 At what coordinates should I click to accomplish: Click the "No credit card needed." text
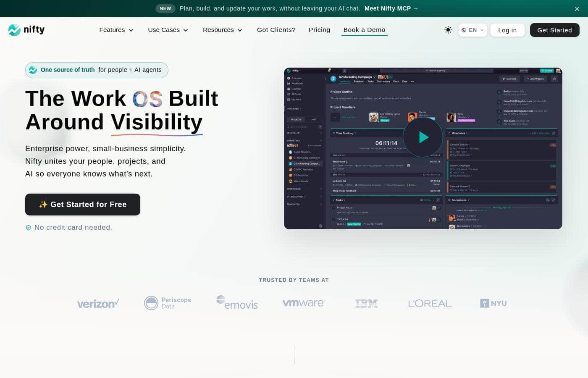(73, 228)
